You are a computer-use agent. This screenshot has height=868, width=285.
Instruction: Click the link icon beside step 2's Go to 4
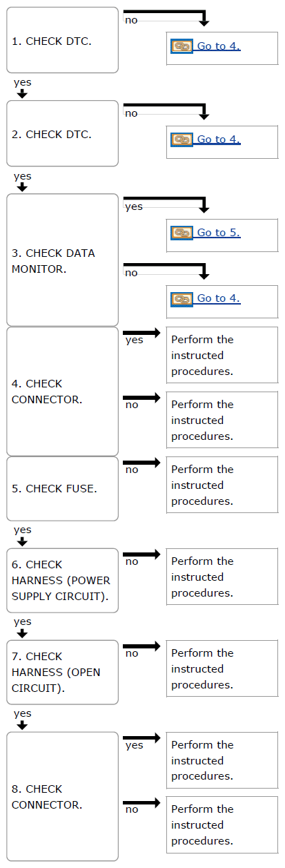point(181,139)
